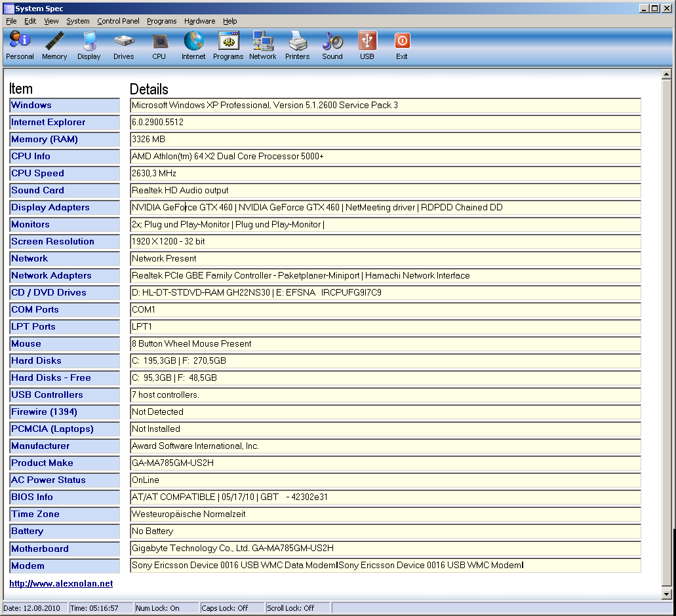Click the USB Controllers item button
This screenshot has width=676, height=616.
coord(65,395)
